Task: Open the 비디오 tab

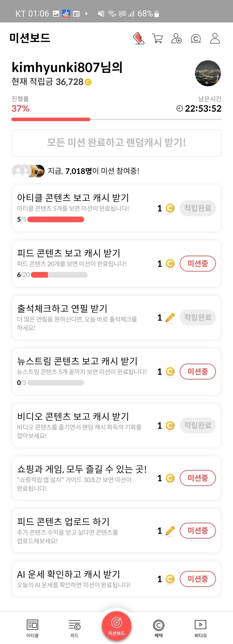Action: click(201, 628)
